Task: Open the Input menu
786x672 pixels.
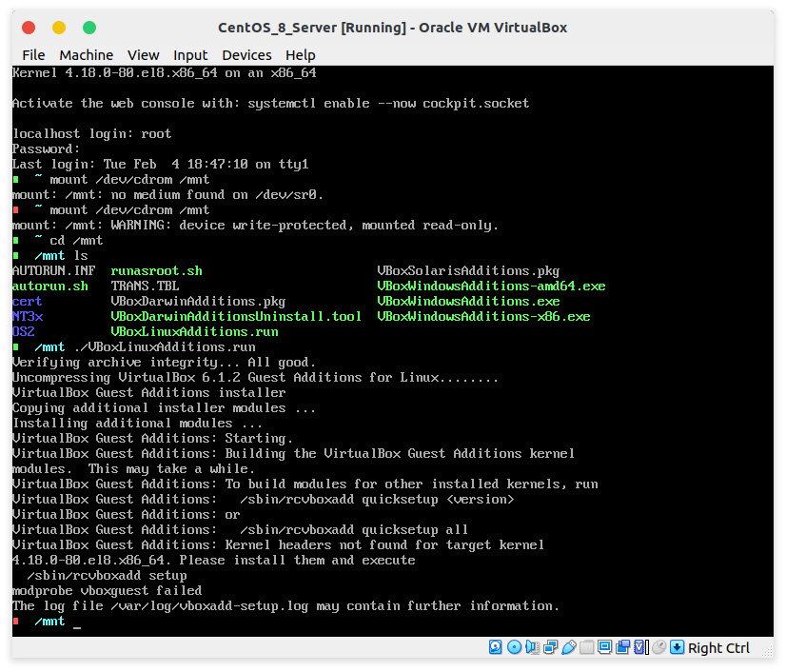Action: click(x=190, y=54)
